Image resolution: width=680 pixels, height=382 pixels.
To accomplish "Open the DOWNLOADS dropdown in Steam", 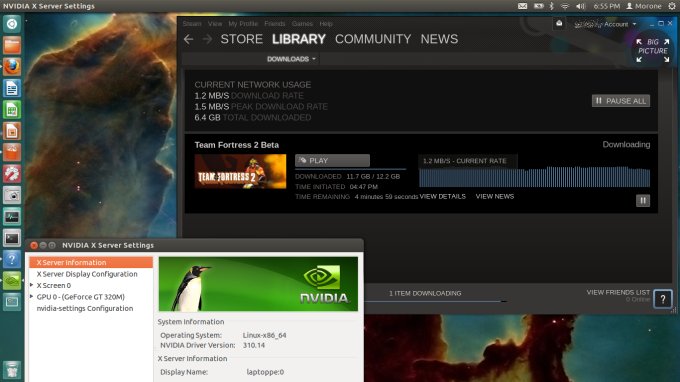I will click(291, 59).
